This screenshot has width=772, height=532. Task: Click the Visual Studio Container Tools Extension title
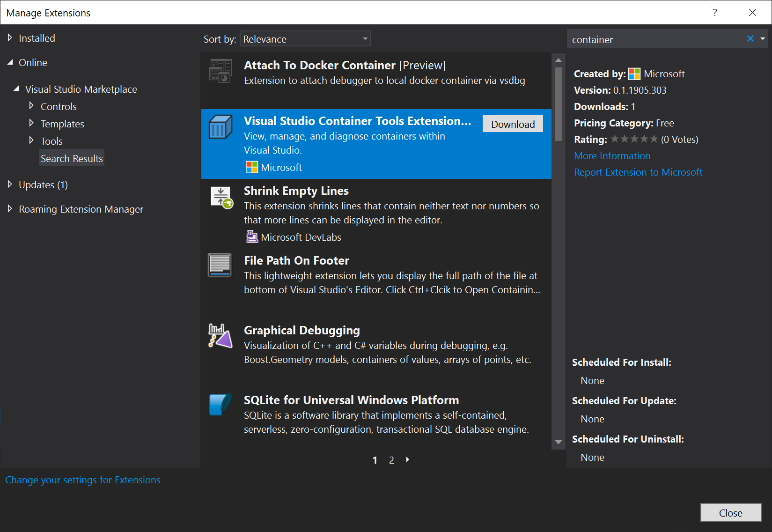(x=358, y=121)
